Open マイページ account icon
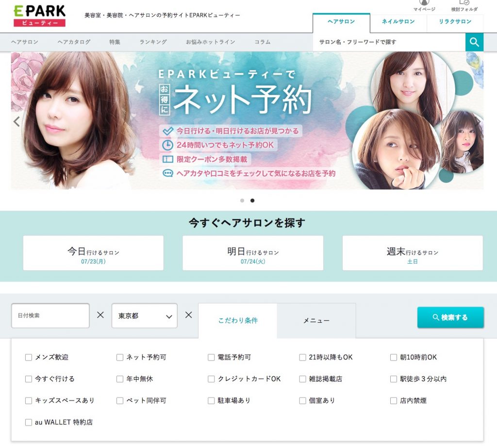 pyautogui.click(x=424, y=5)
